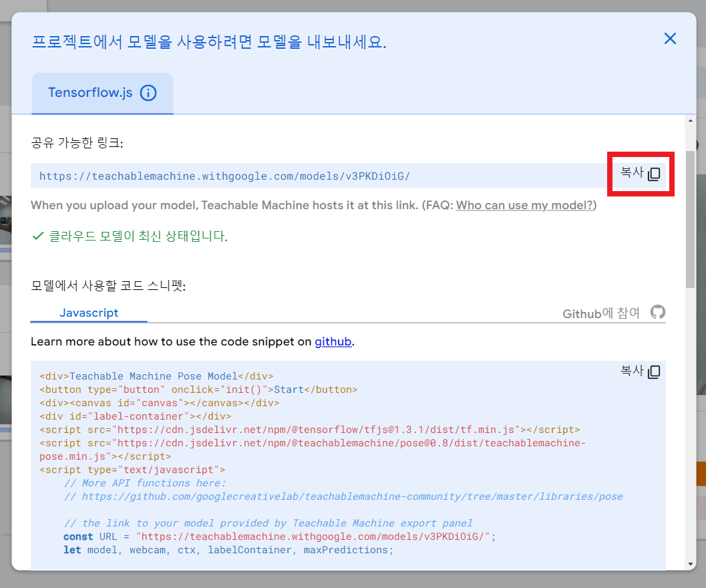Switch to the Javascript snippet tab

coord(89,313)
